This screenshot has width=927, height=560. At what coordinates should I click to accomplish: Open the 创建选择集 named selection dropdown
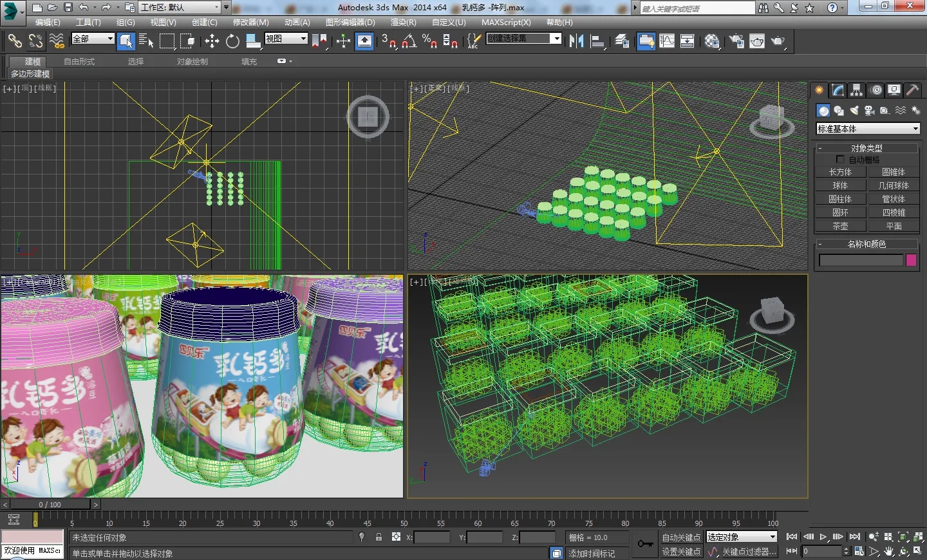pos(523,39)
